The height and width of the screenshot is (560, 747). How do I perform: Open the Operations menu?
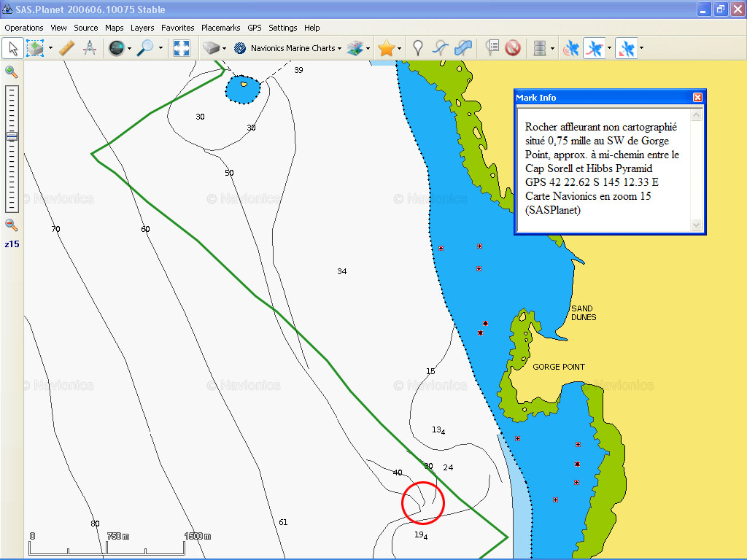pos(24,28)
